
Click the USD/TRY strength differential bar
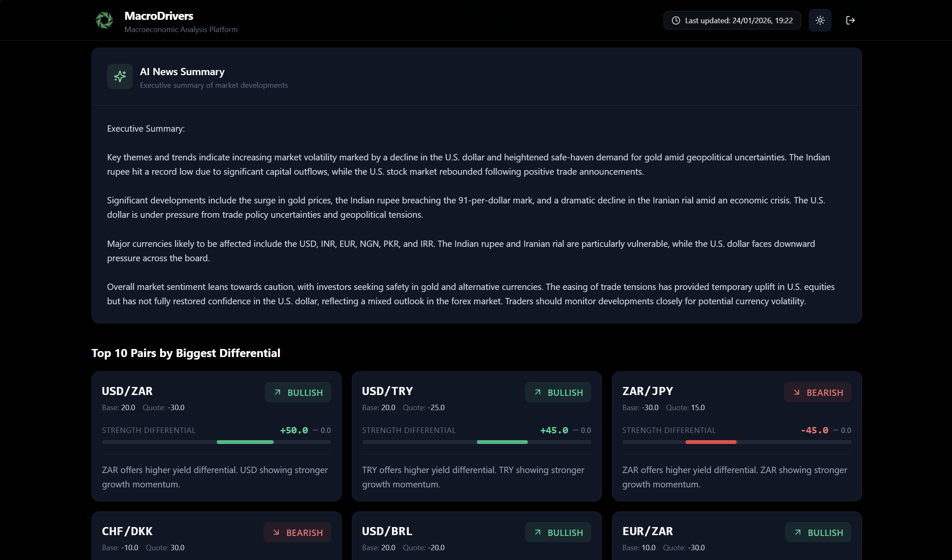[502, 442]
